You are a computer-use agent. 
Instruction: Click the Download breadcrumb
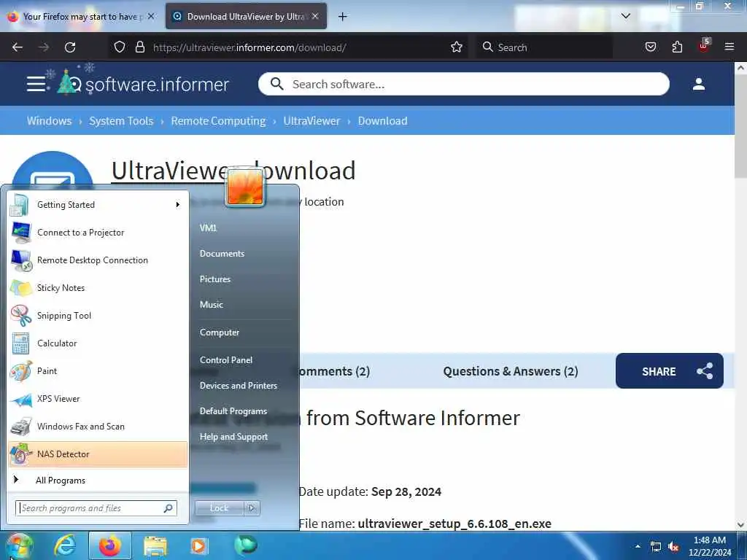pyautogui.click(x=382, y=121)
